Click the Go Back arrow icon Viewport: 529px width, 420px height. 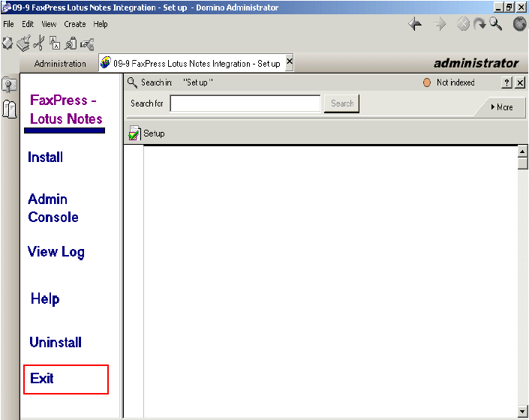pyautogui.click(x=415, y=25)
